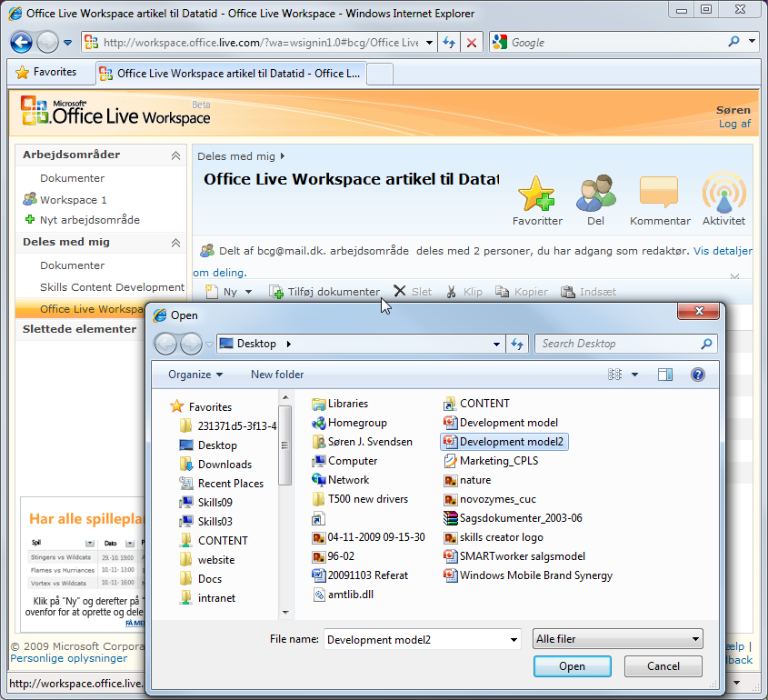The width and height of the screenshot is (768, 700).
Task: Open the Kommentar speech bubble icon
Action: [659, 193]
